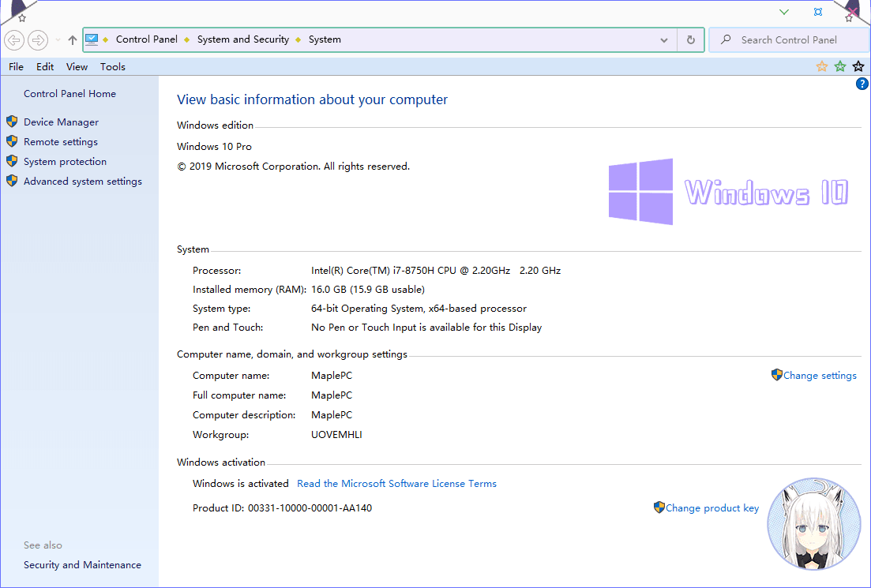Click the System breadcrumb segment
Image resolution: width=871 pixels, height=588 pixels.
(325, 39)
